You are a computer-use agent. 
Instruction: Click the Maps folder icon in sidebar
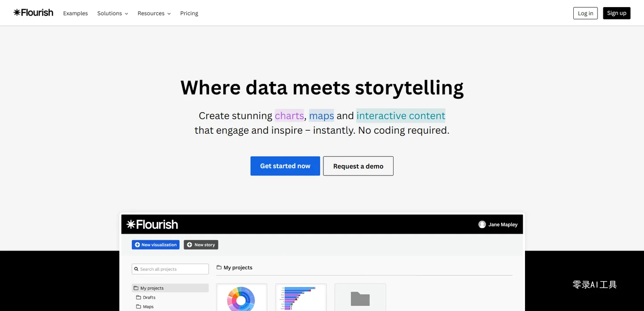click(x=139, y=307)
